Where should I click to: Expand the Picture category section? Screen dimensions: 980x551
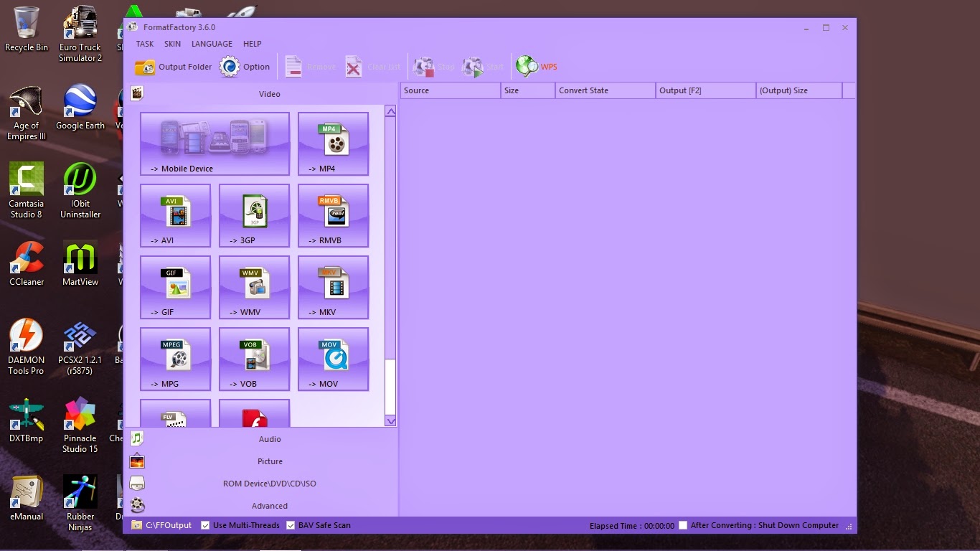pos(261,461)
